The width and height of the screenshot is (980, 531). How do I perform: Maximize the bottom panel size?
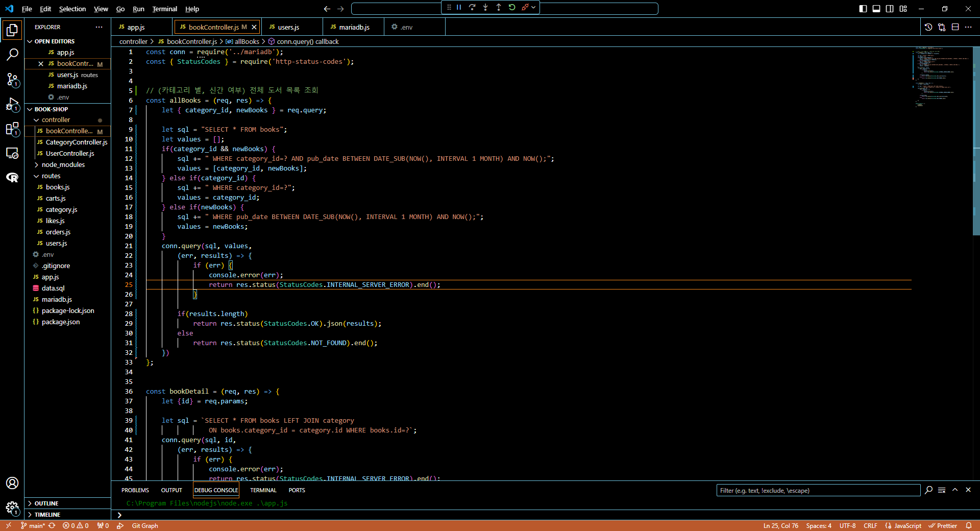click(955, 490)
